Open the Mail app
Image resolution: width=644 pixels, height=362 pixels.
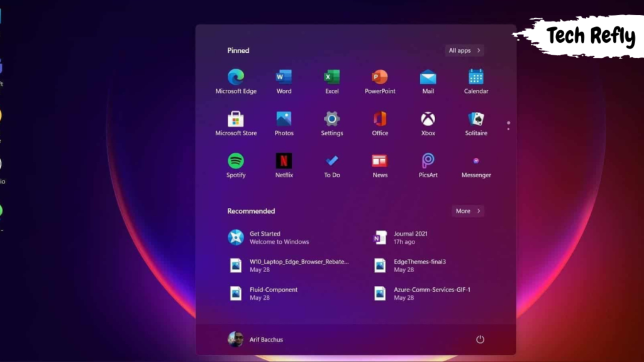[428, 82]
